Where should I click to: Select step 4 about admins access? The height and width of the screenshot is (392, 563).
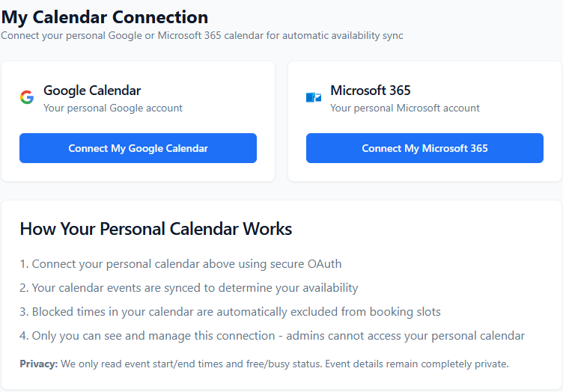[273, 336]
